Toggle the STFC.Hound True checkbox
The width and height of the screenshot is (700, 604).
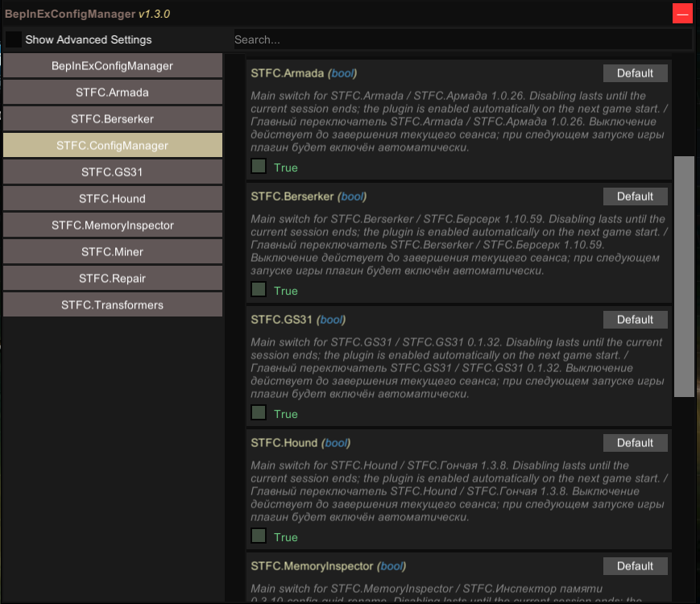click(x=259, y=536)
